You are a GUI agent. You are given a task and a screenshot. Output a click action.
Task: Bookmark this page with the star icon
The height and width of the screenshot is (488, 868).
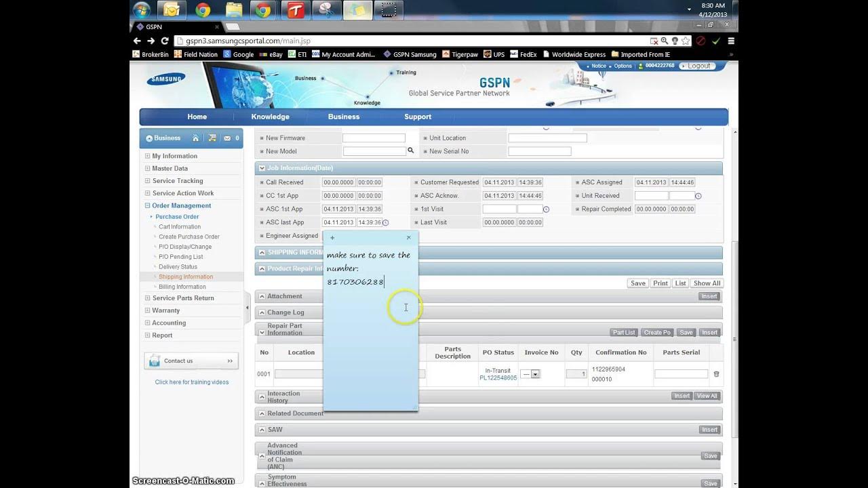click(686, 41)
